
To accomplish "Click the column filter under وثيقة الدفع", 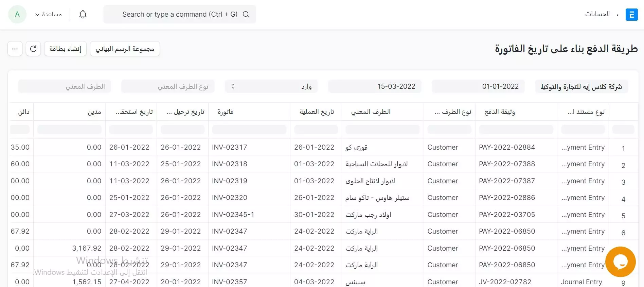I will (x=516, y=129).
